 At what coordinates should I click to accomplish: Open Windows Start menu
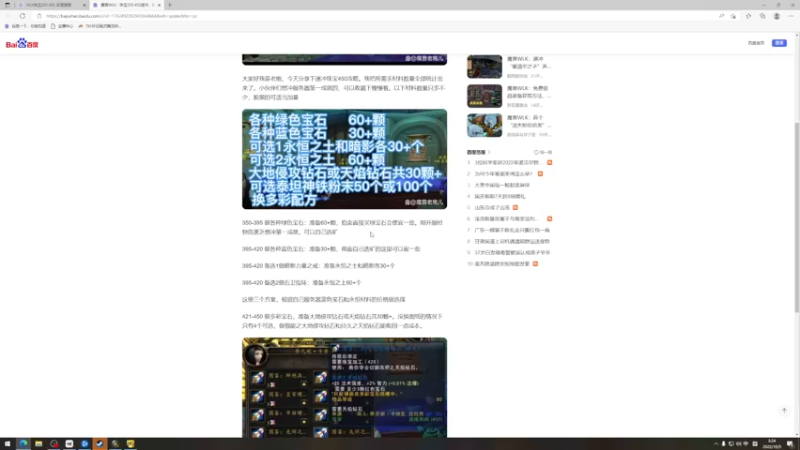pyautogui.click(x=7, y=444)
